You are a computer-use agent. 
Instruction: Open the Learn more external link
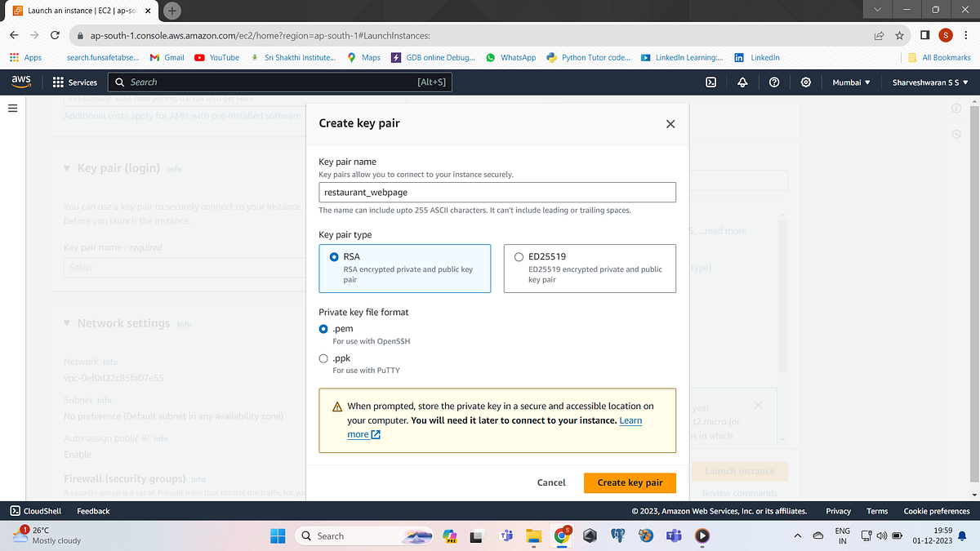pyautogui.click(x=494, y=427)
